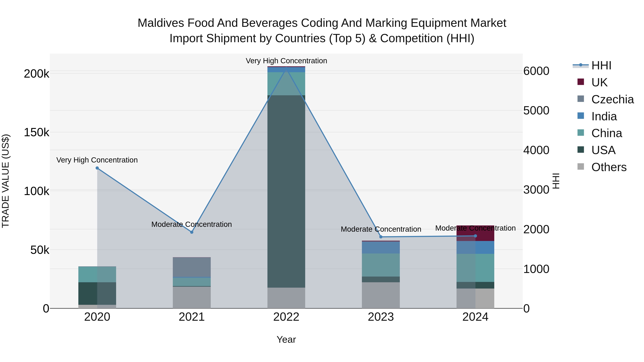Click the UK legend color swatch
This screenshot has width=644, height=362.
click(x=581, y=82)
